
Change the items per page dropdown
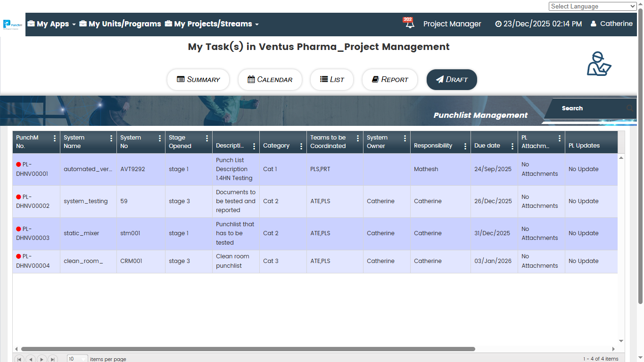77,359
